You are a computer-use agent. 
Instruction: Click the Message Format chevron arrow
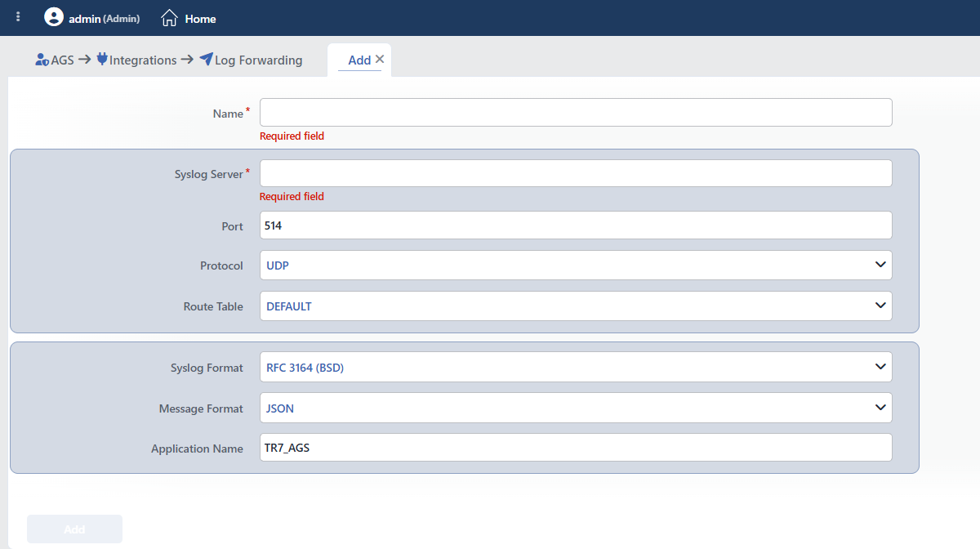pyautogui.click(x=880, y=407)
